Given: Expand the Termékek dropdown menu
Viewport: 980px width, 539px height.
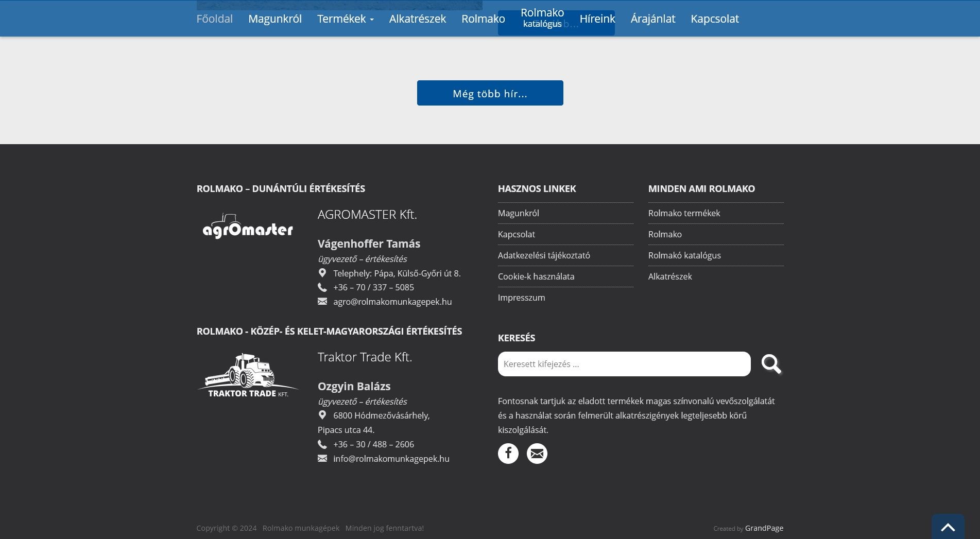Looking at the screenshot, I should [x=345, y=19].
